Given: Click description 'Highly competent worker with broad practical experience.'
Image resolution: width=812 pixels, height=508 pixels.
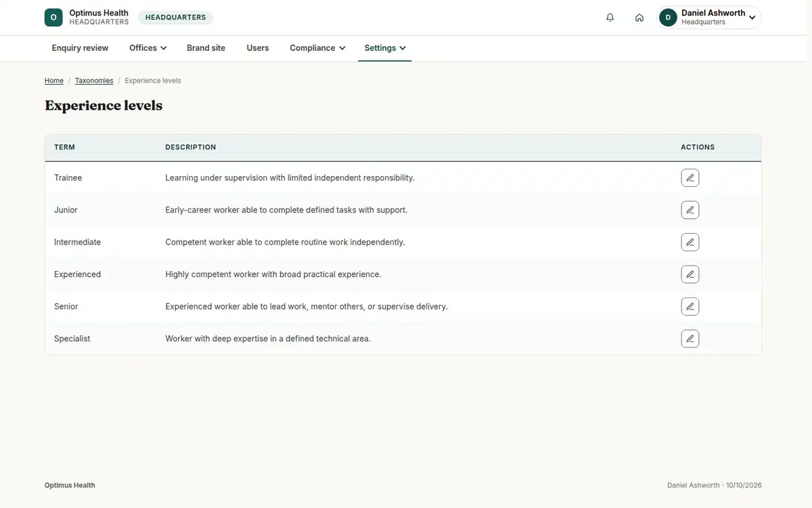Looking at the screenshot, I should 273,274.
